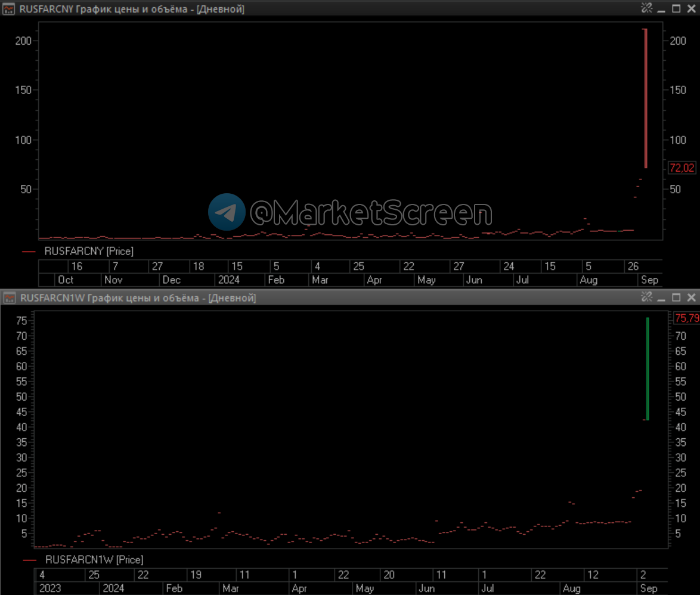Close the RUSFARCNY chart window
The image size is (700, 595).
(691, 8)
